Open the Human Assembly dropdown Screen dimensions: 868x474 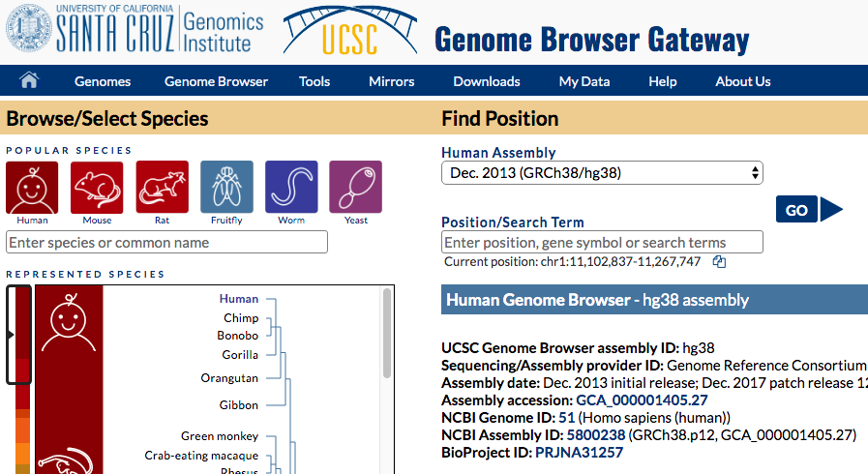pos(602,173)
